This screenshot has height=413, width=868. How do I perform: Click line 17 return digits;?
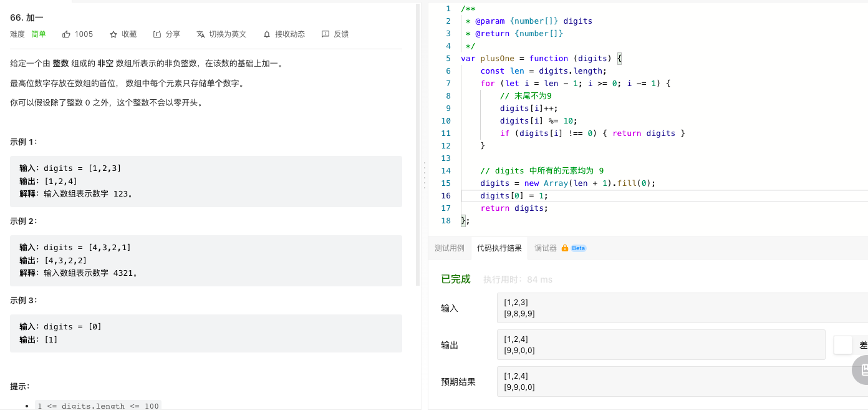(x=514, y=208)
